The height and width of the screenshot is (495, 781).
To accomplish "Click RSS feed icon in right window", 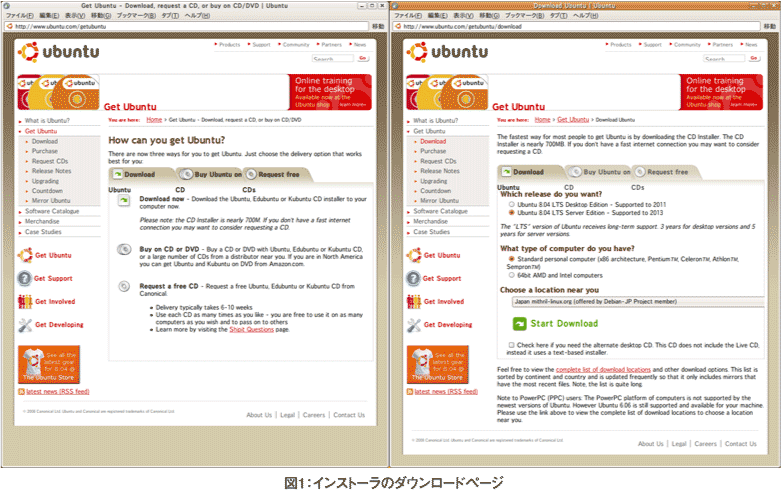I will (409, 392).
